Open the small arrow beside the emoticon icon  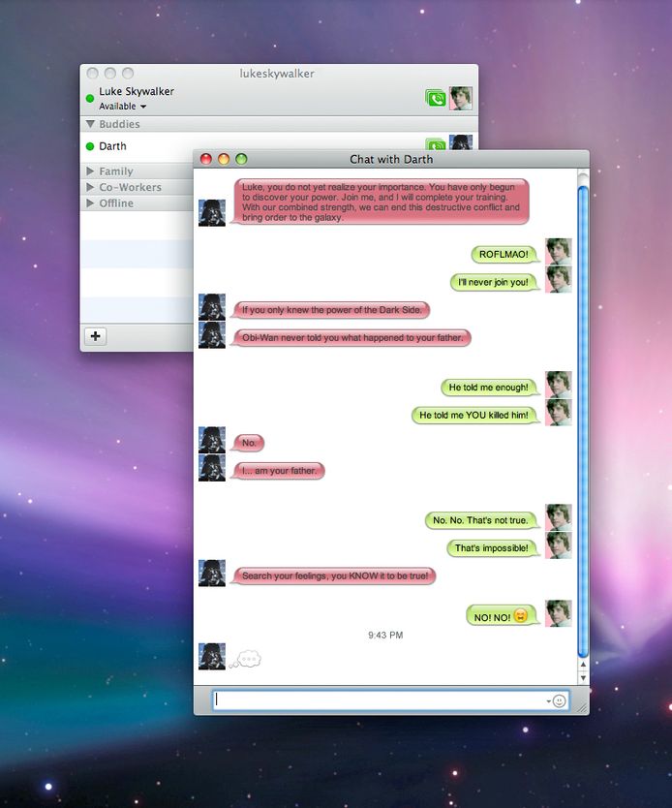coord(548,700)
